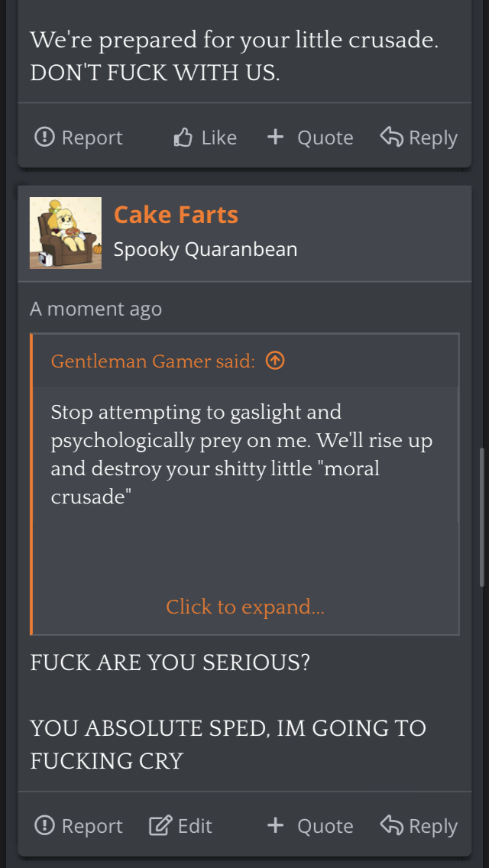Screen dimensions: 489x868
Task: Click the thumbs-up Like icon
Action: (183, 137)
